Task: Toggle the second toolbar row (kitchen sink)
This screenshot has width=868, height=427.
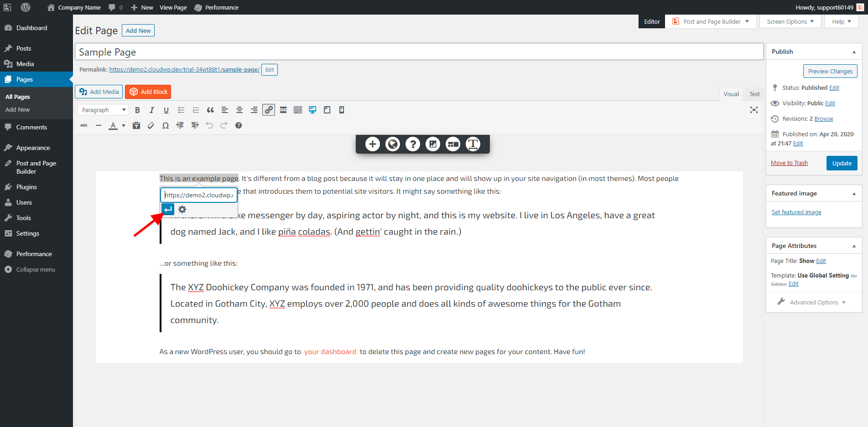Action: pyautogui.click(x=298, y=110)
